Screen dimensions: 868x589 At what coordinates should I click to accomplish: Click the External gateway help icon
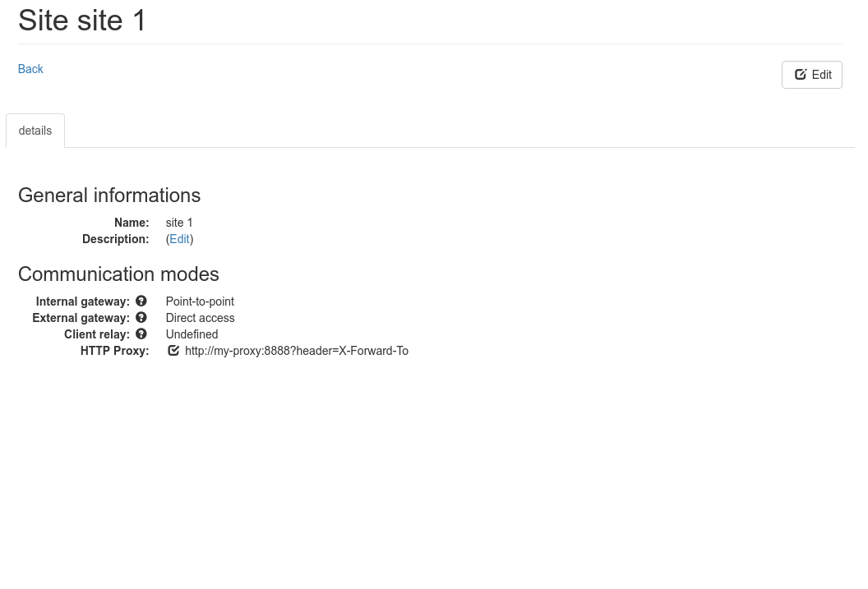[141, 317]
